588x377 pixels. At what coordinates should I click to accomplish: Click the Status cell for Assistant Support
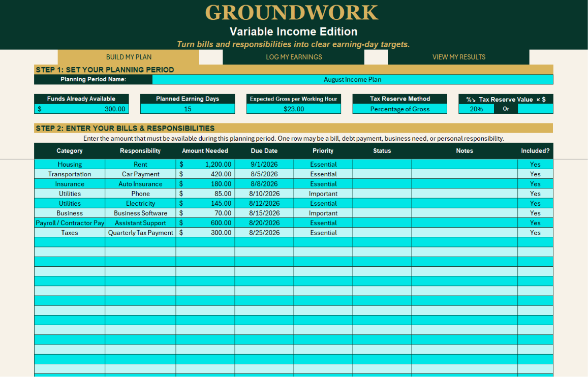[x=382, y=223]
